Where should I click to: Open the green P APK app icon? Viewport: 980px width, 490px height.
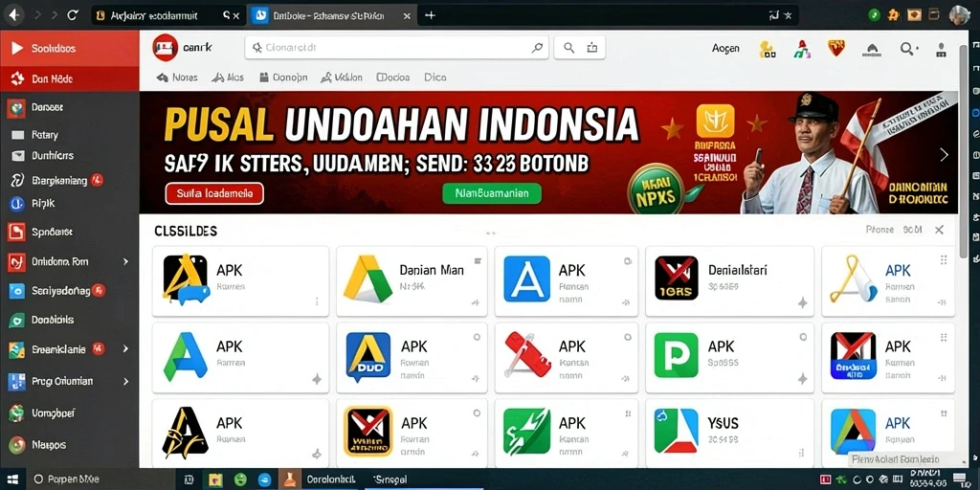pos(677,355)
